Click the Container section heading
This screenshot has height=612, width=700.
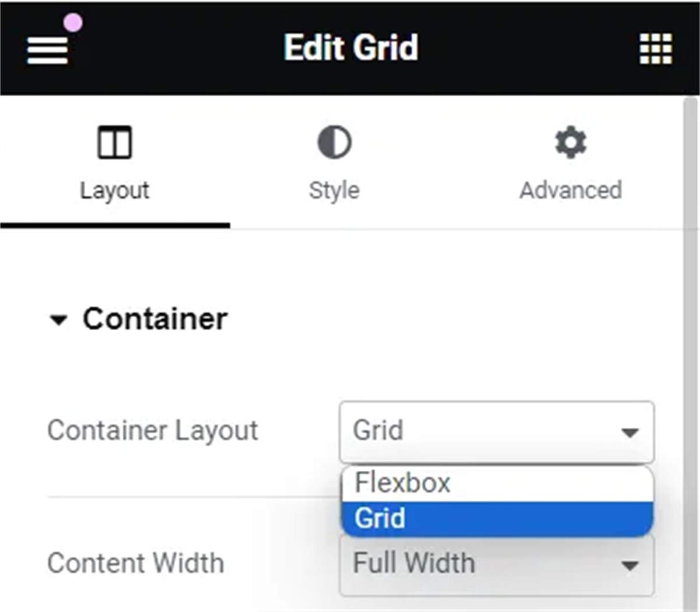point(155,319)
